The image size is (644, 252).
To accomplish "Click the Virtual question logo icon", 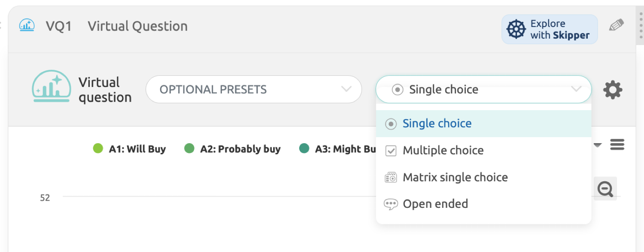I will 52,86.
